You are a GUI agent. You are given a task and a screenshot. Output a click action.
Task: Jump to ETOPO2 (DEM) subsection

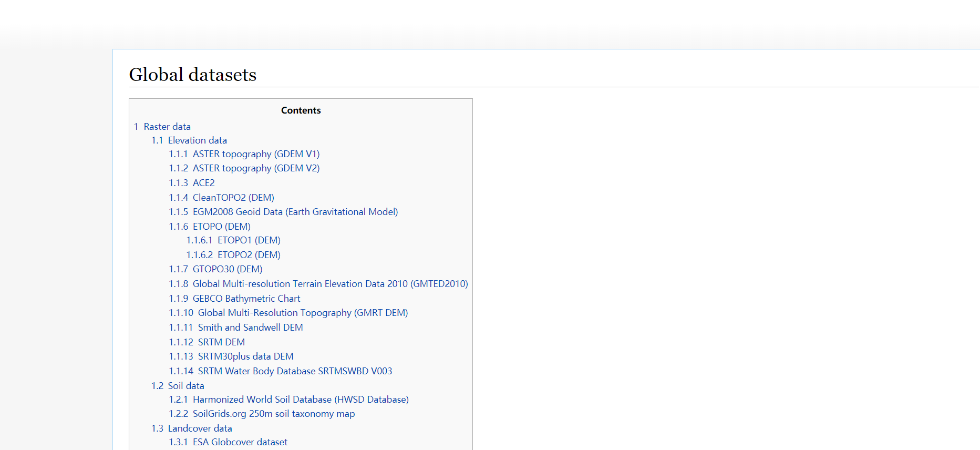coord(249,255)
